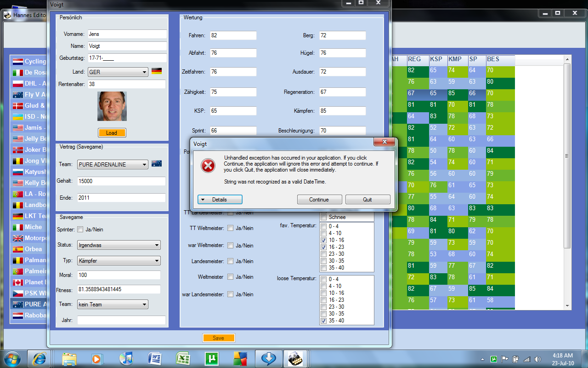Click the iTunes taskbar icon
Viewport: 588px width, 368px height.
click(126, 358)
